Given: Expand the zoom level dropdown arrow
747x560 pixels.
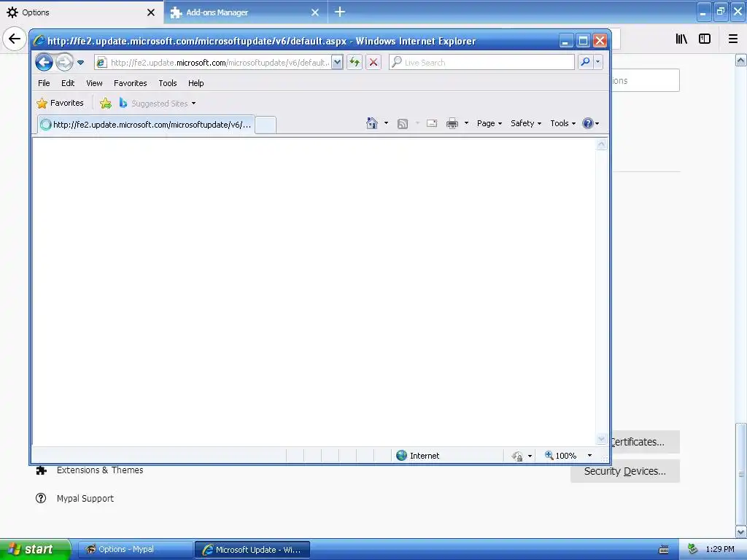Looking at the screenshot, I should pyautogui.click(x=589, y=456).
